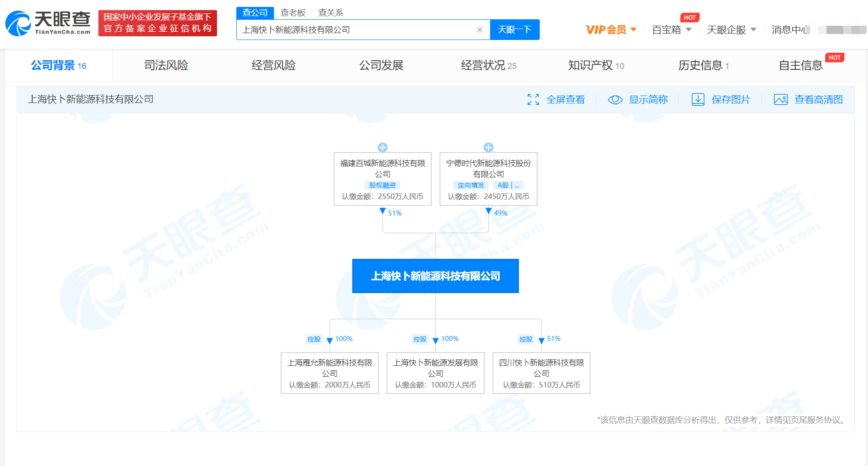Click the HOT badge on 自主信息

click(834, 57)
